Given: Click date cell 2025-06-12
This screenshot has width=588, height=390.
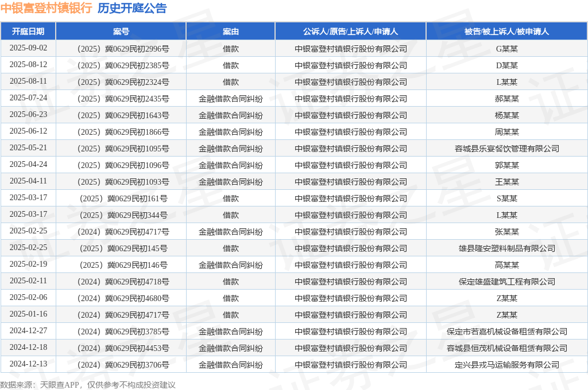Looking at the screenshot, I should point(28,131).
